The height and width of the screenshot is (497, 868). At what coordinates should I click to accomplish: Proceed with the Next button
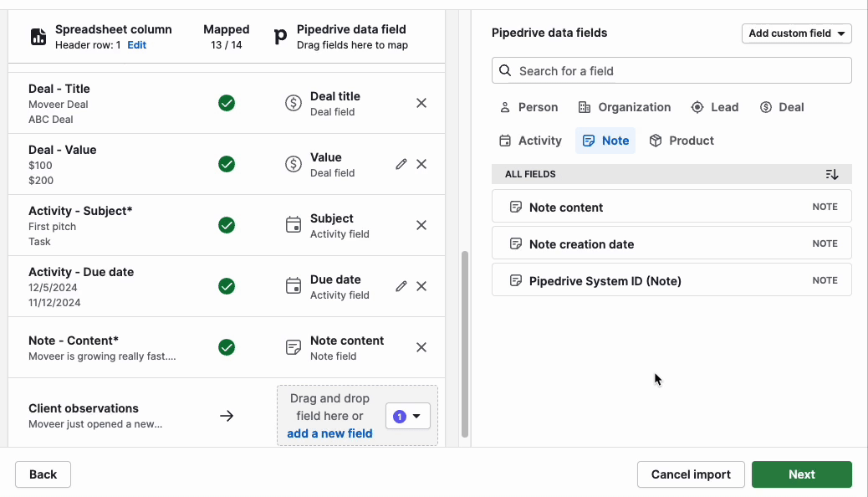802,474
